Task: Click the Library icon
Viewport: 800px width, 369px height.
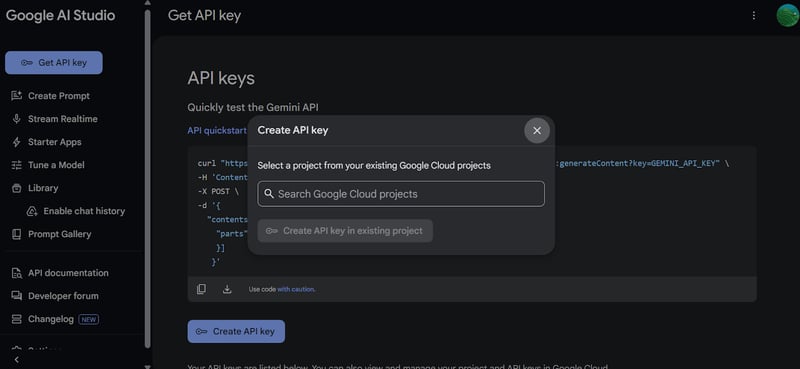Action: (x=17, y=188)
